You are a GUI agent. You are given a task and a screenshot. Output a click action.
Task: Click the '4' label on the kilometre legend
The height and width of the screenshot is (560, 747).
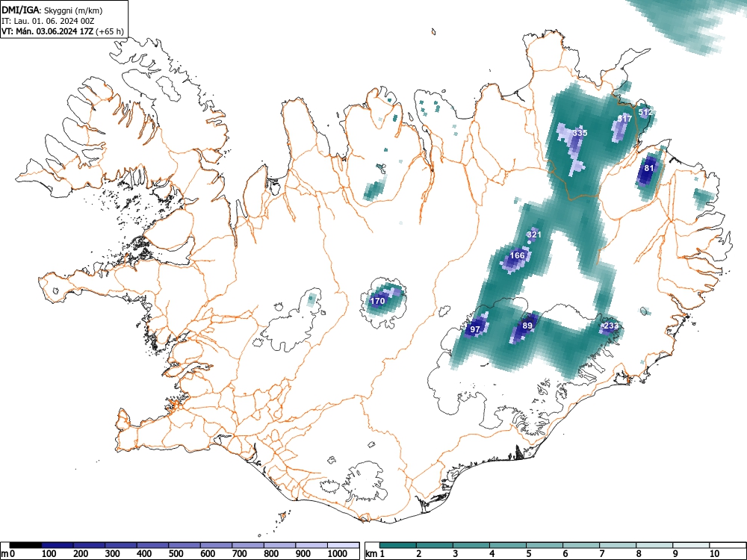[x=492, y=554]
